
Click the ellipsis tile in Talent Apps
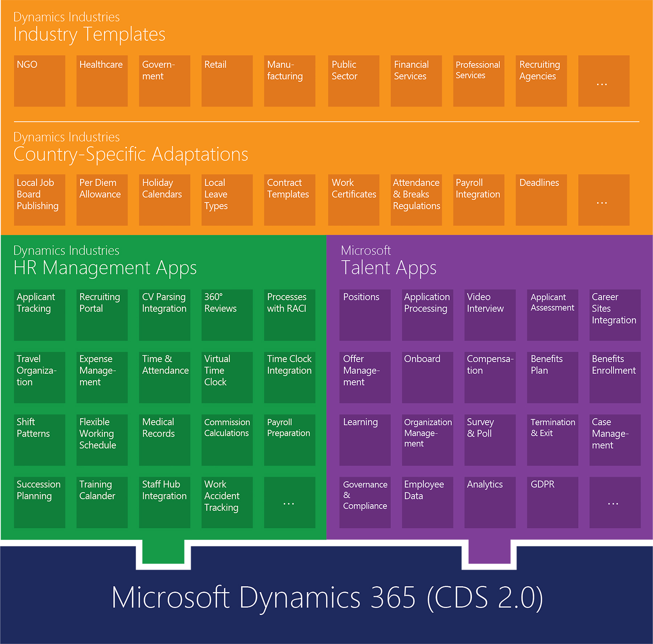point(615,503)
